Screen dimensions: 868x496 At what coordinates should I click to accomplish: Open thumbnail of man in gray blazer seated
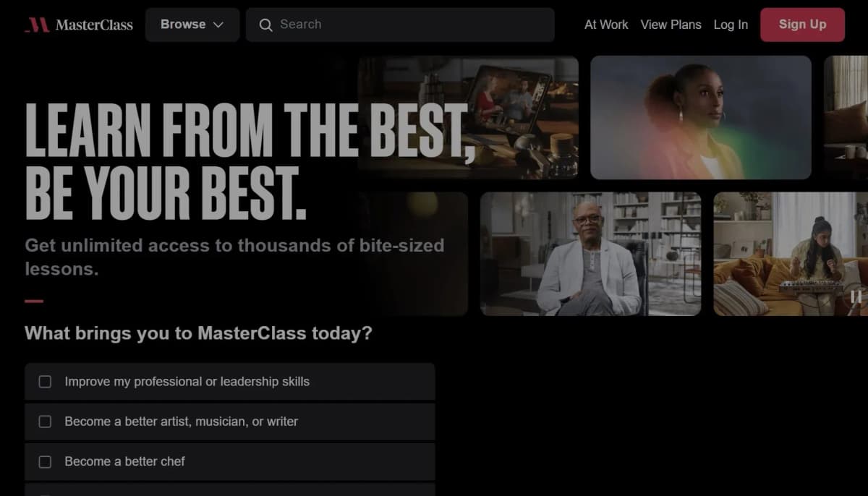590,254
